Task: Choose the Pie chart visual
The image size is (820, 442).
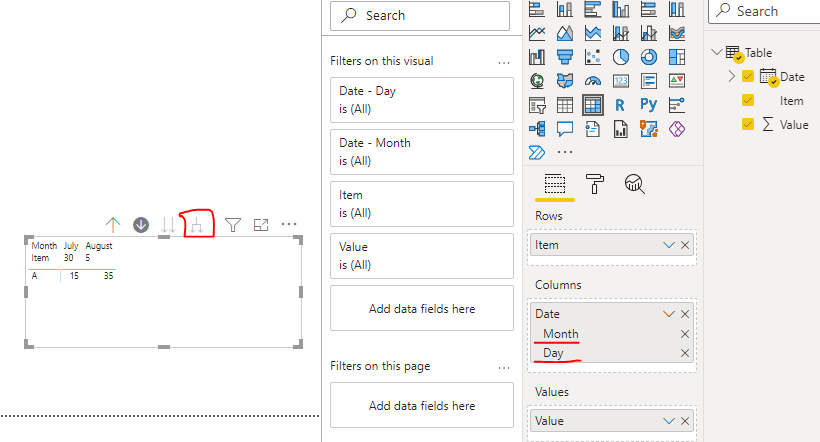Action: pos(621,56)
